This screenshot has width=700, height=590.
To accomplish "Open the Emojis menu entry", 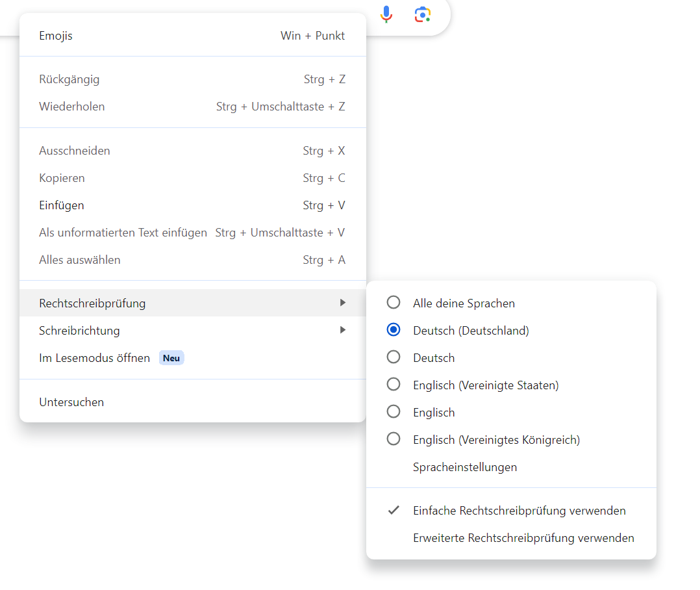I will pos(56,36).
